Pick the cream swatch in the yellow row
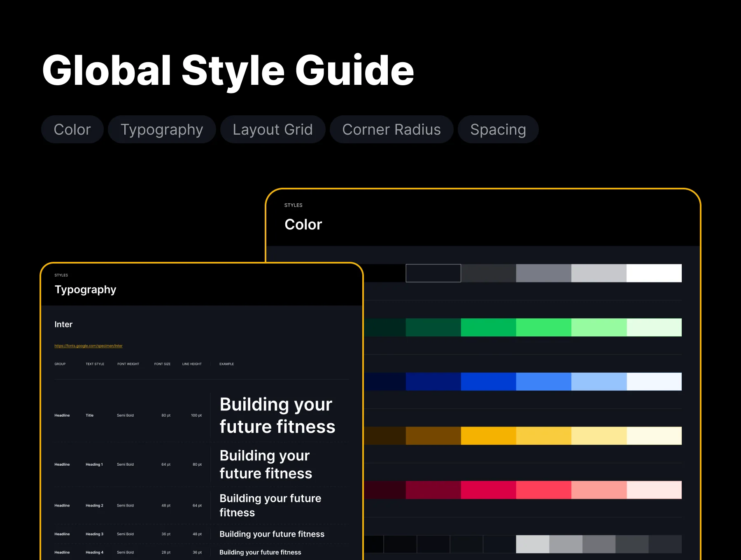Screen dimensions: 741x560 (x=654, y=436)
